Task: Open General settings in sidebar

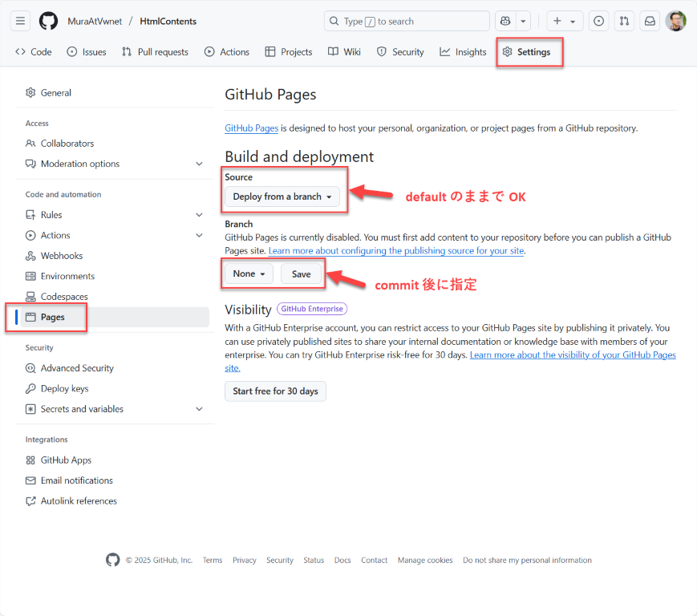Action: tap(115, 93)
